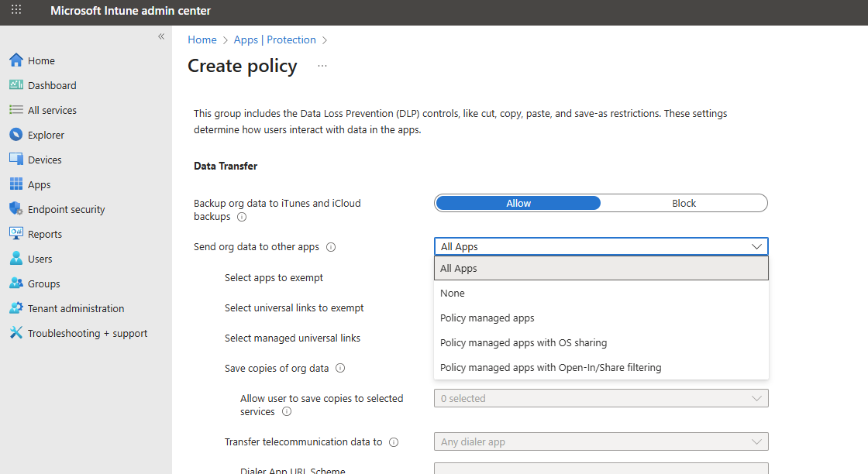Viewport: 868px width, 474px height.
Task: Open the 0 selected services dropdown
Action: (x=601, y=398)
